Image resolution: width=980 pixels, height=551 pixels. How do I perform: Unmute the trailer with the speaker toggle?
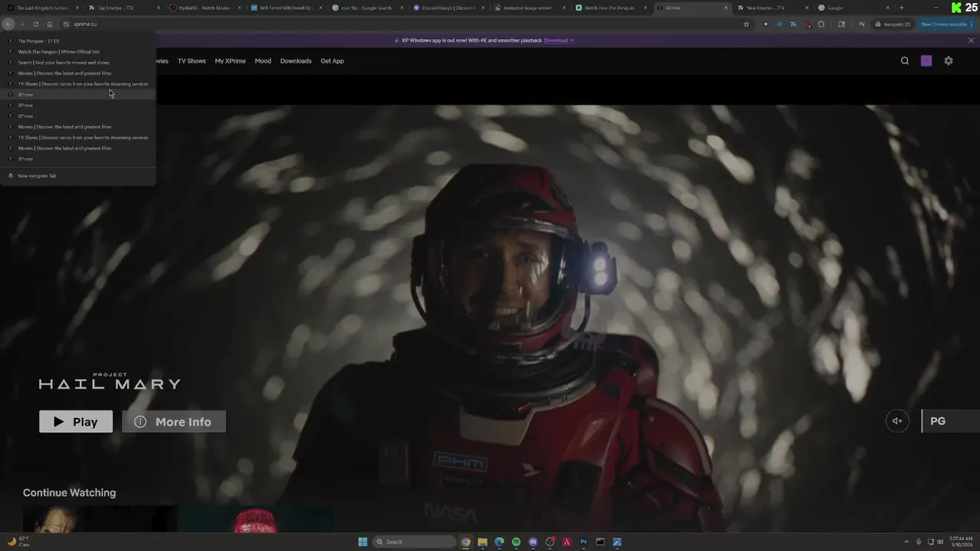click(897, 421)
